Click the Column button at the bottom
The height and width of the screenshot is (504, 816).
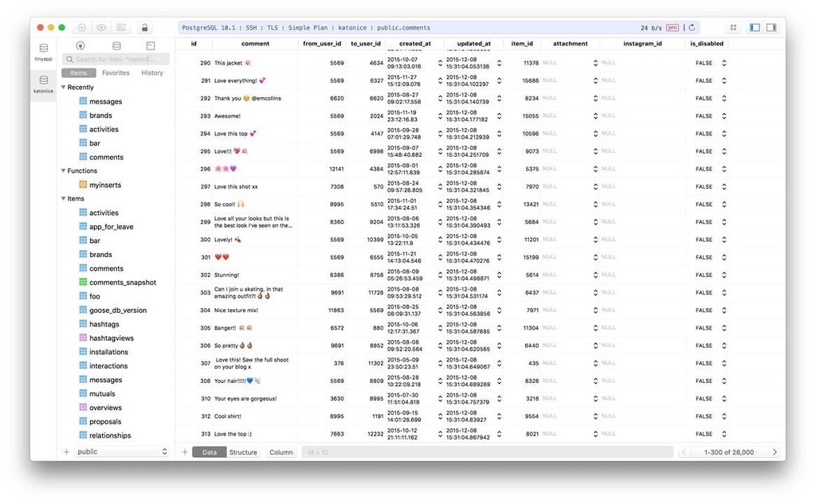[280, 452]
